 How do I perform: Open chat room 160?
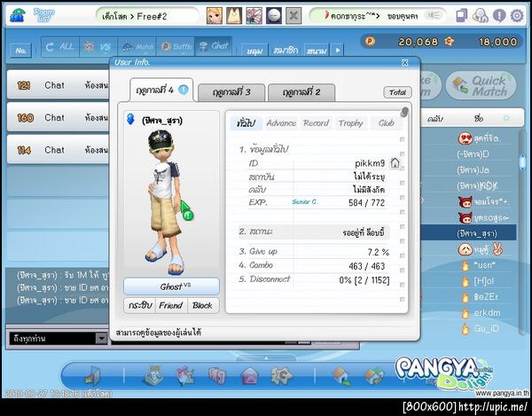click(x=59, y=117)
